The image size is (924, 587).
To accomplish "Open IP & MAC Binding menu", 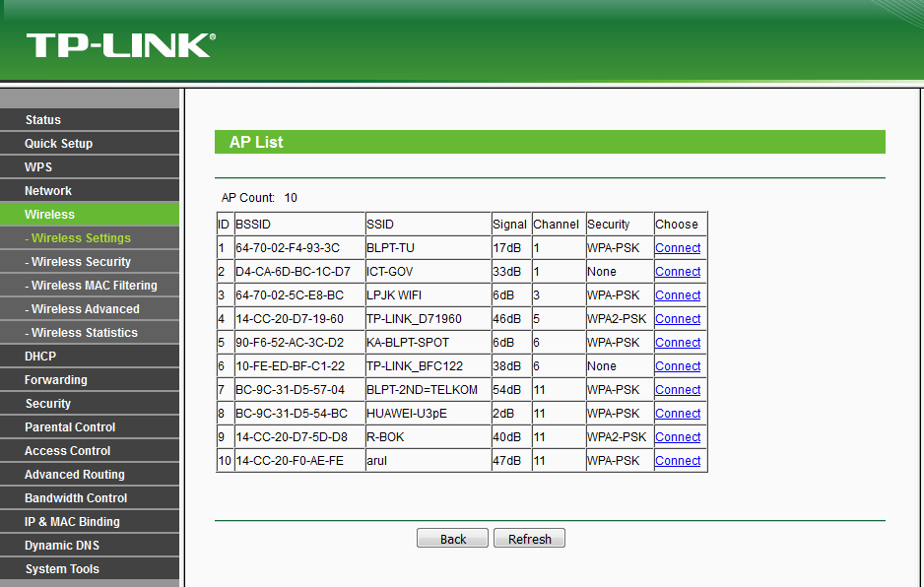I will pos(90,521).
